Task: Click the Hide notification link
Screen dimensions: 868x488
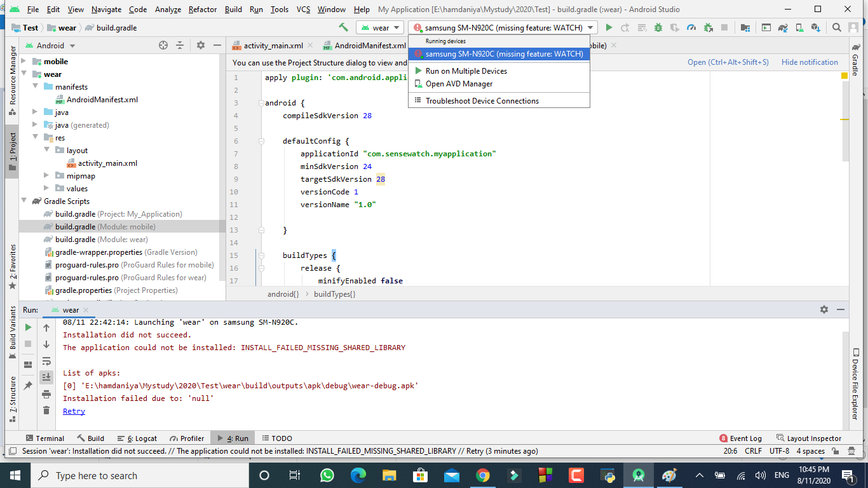Action: click(810, 62)
